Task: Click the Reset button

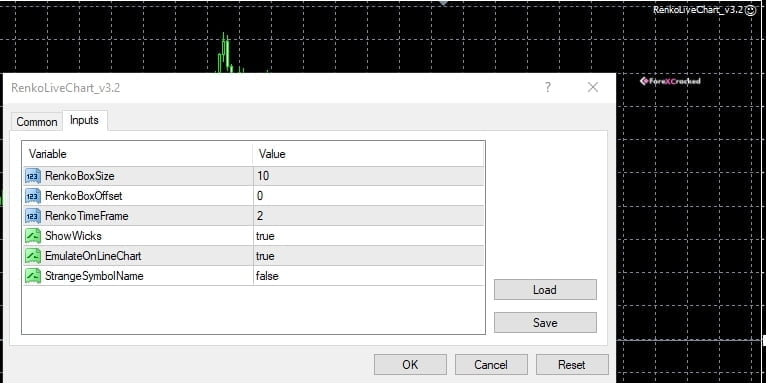Action: pyautogui.click(x=572, y=364)
